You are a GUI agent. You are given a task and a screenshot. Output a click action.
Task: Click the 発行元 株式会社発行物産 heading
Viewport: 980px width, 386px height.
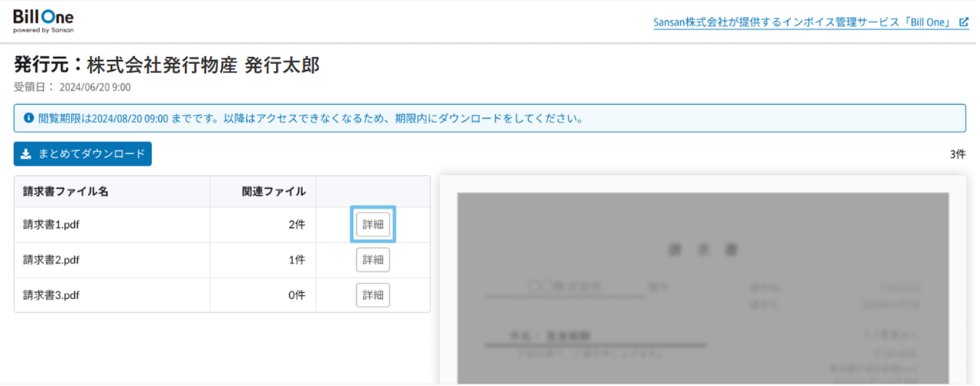point(167,65)
